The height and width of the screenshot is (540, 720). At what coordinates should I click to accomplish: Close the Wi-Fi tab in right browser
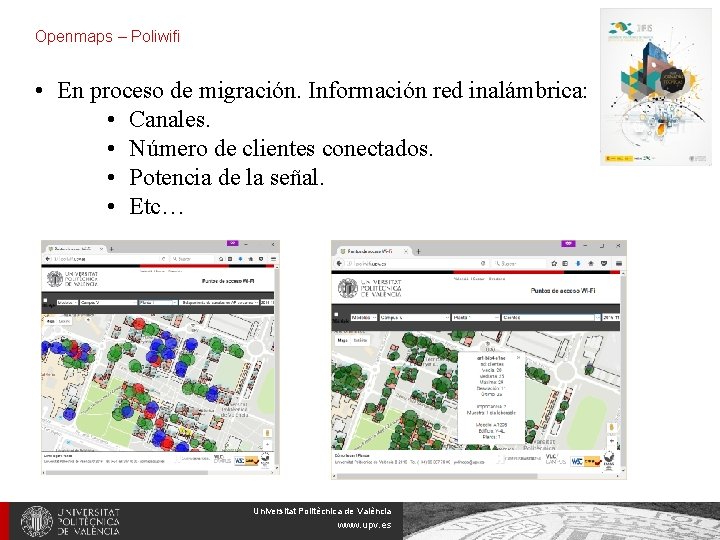point(405,251)
